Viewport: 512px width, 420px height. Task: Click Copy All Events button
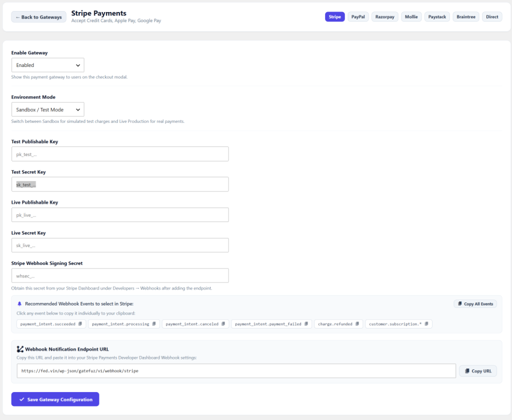[475, 303]
